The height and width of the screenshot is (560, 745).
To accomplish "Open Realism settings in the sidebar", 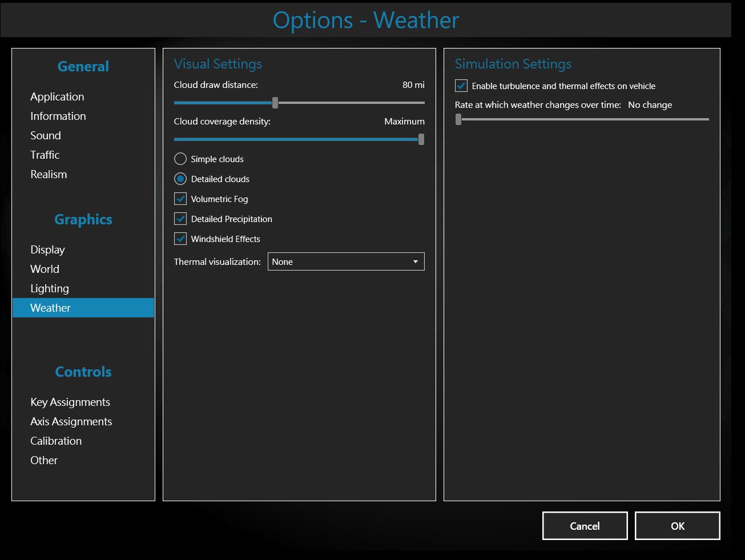I will [x=49, y=174].
